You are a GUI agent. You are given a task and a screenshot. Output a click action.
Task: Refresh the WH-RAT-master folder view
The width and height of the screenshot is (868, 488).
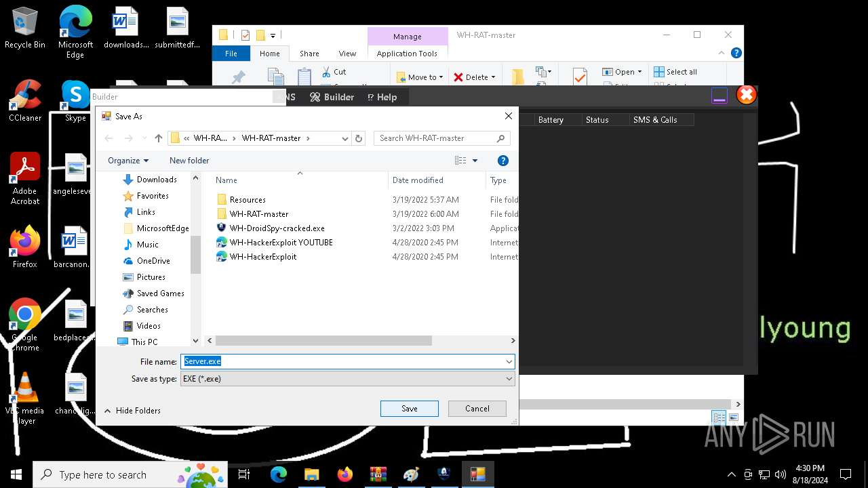[359, 138]
